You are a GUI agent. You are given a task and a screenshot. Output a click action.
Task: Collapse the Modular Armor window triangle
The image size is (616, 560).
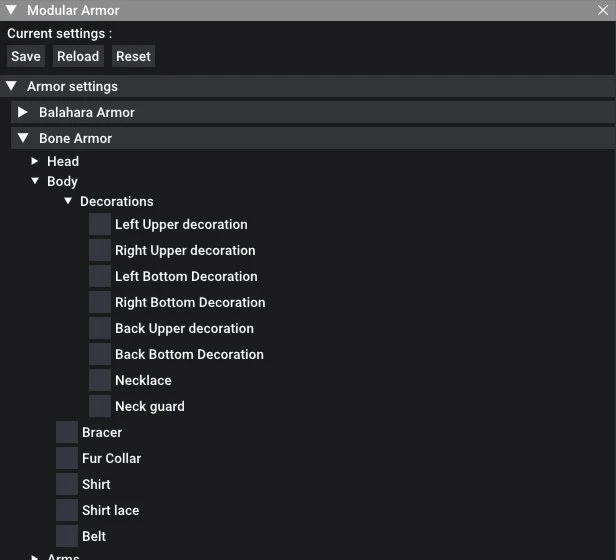(11, 10)
